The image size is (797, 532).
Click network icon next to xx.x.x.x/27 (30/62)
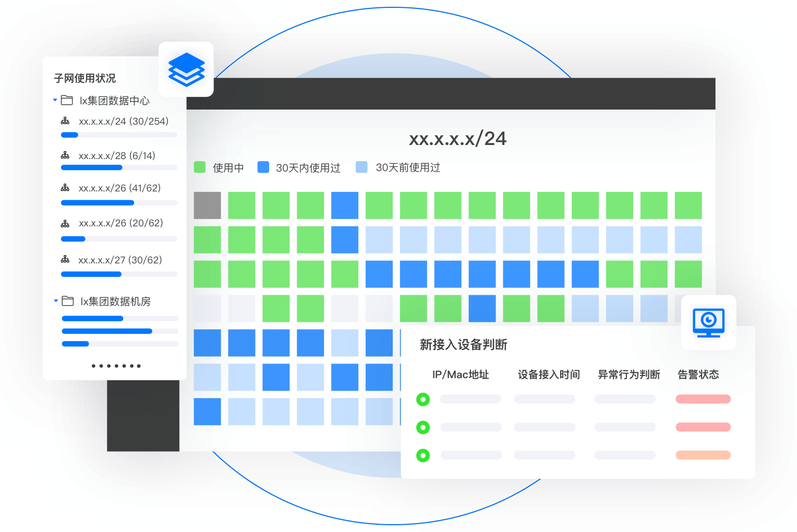[65, 259]
